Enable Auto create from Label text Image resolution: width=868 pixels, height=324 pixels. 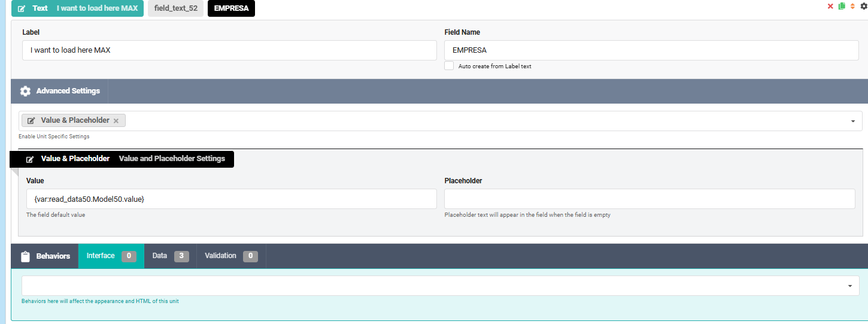[x=449, y=66]
